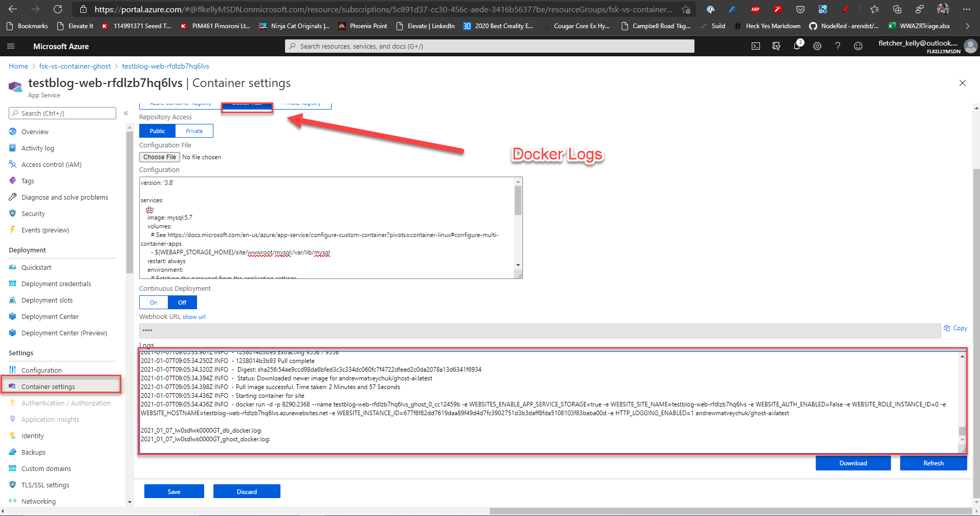Copy the webhook URL

click(x=955, y=328)
